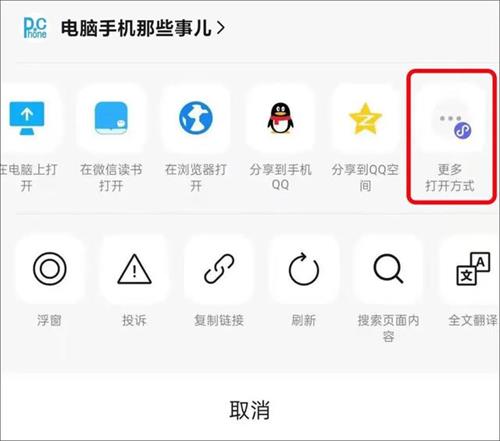Open 更多打开方式 three-dots icon
The image size is (500, 441).
coord(450,123)
